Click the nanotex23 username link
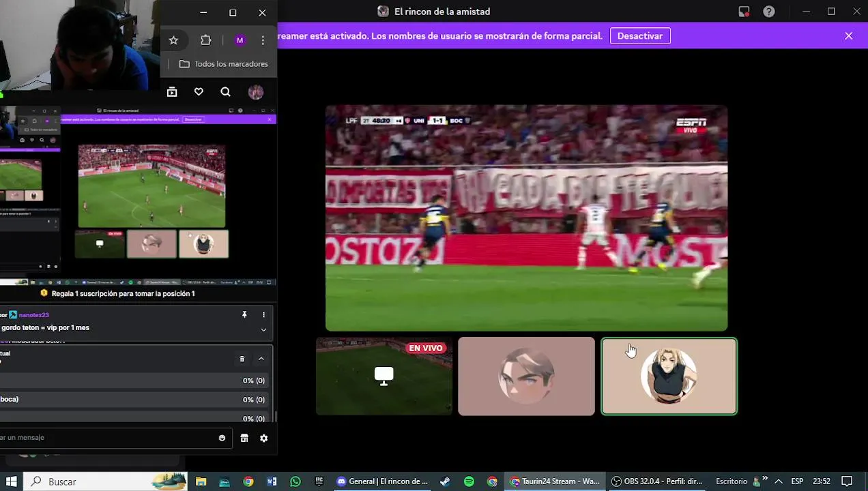 coord(34,315)
